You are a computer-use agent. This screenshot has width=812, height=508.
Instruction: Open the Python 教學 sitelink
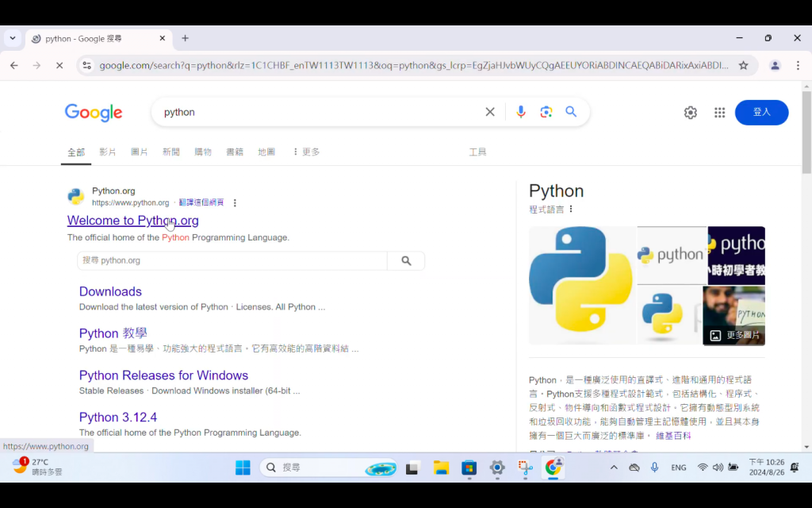[x=113, y=333]
